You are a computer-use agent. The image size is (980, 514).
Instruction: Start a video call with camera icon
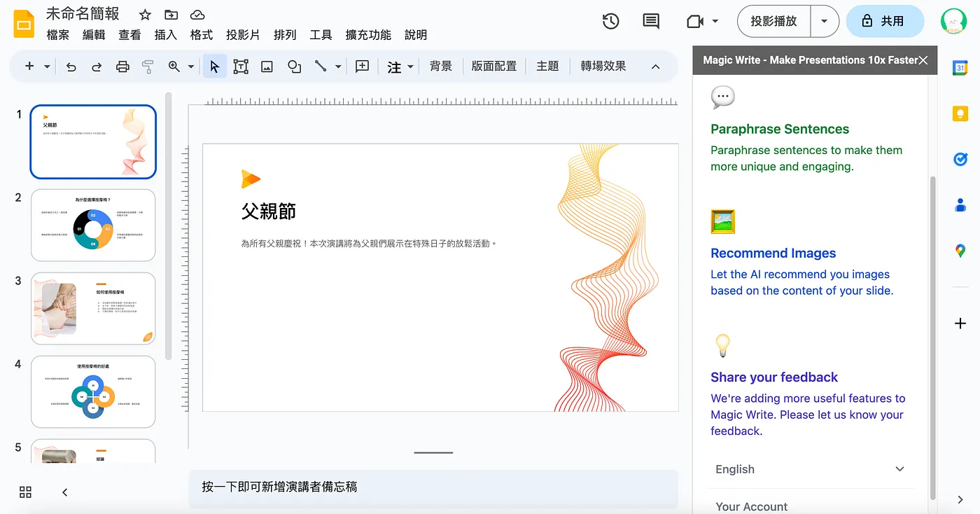point(695,22)
